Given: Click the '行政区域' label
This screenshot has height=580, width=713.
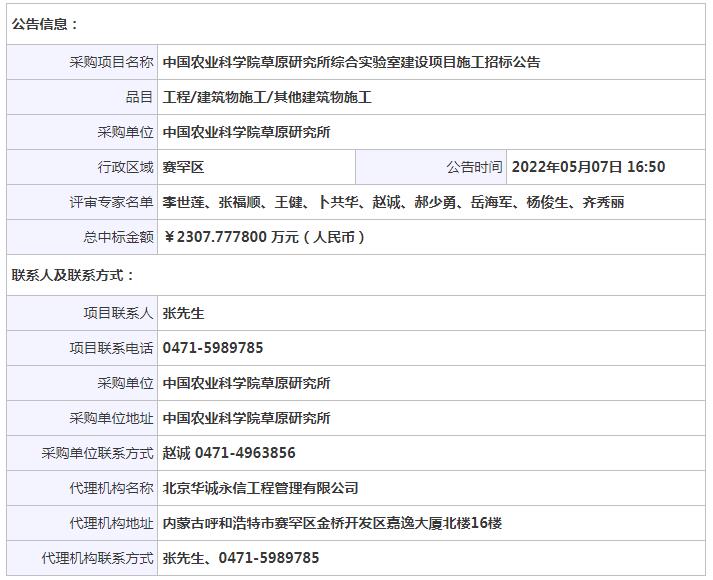Looking at the screenshot, I should tap(126, 167).
